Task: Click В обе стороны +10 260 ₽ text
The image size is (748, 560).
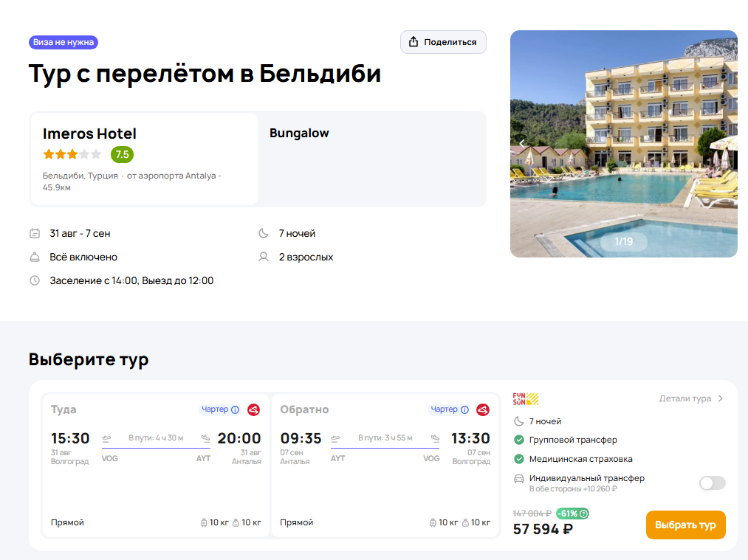Action: coord(573,489)
